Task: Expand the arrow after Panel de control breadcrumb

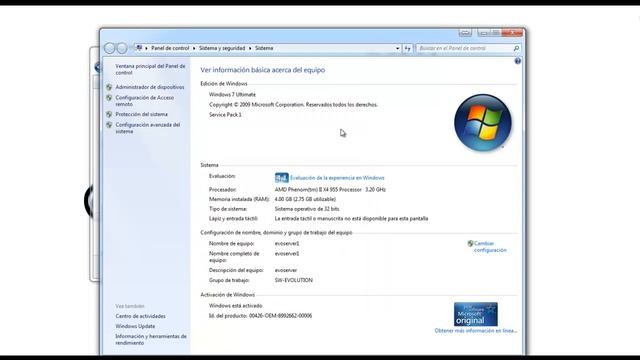Action: tap(194, 48)
